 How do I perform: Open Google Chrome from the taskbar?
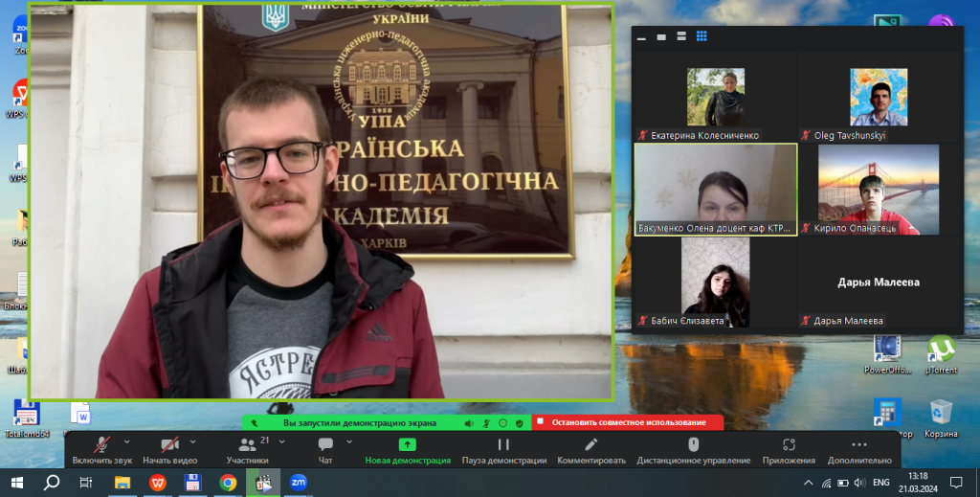click(x=228, y=483)
